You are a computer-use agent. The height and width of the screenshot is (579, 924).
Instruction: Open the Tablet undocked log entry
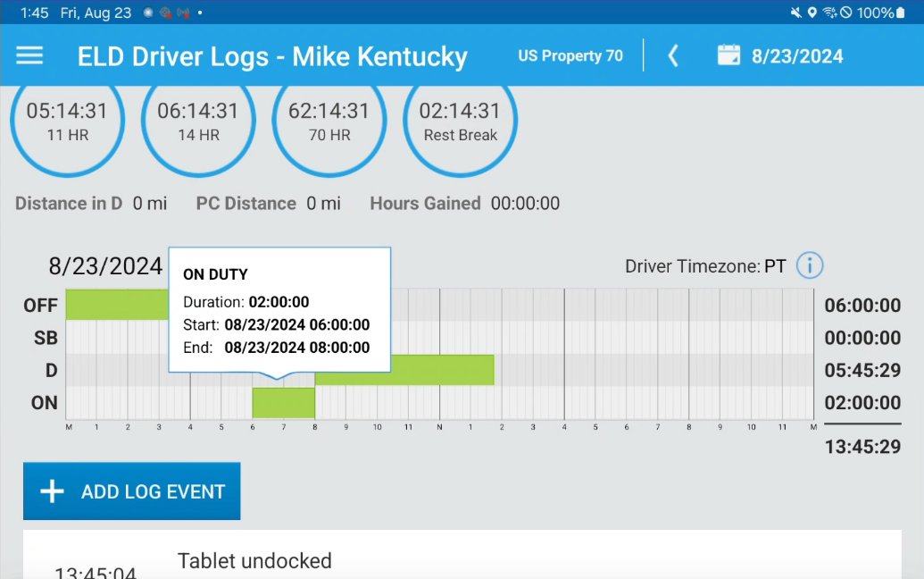[462, 560]
